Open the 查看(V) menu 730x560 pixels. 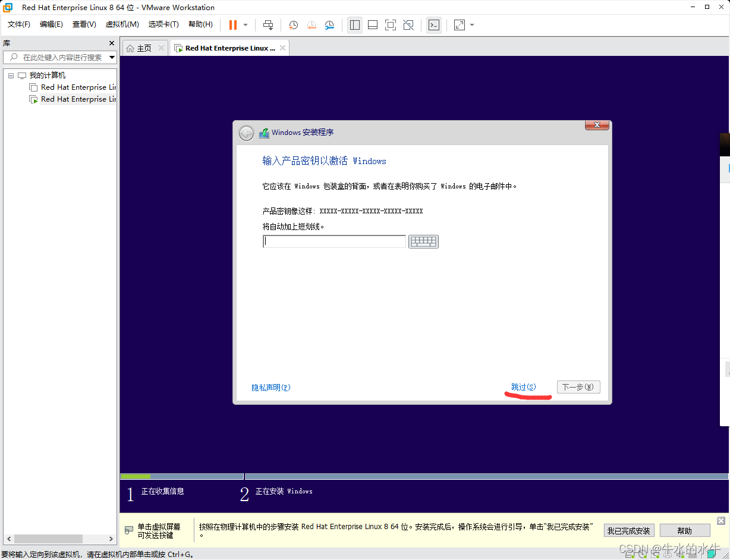click(x=84, y=24)
